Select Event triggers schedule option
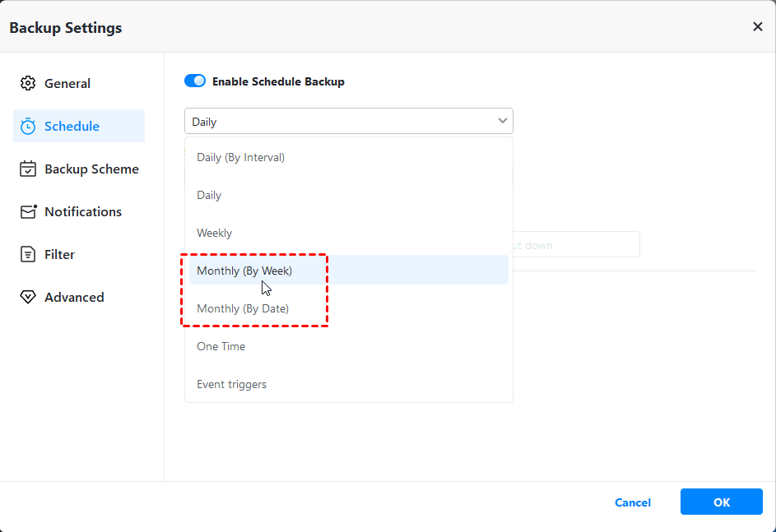 pyautogui.click(x=231, y=384)
